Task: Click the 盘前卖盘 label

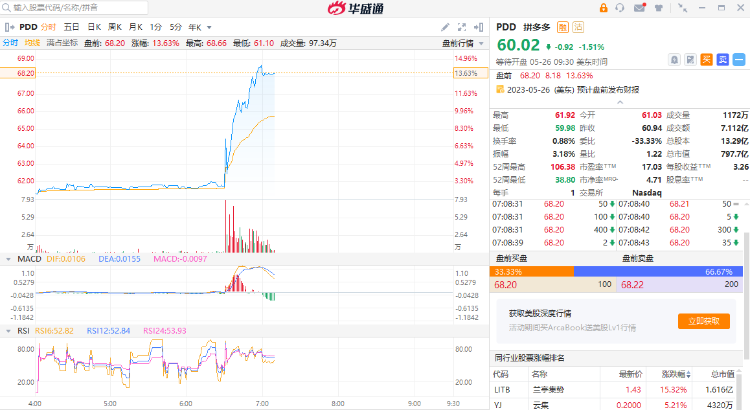Action: 638,258
